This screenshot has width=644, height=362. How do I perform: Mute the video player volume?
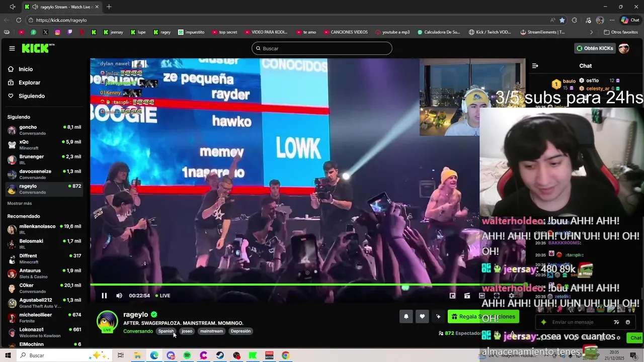point(119,296)
